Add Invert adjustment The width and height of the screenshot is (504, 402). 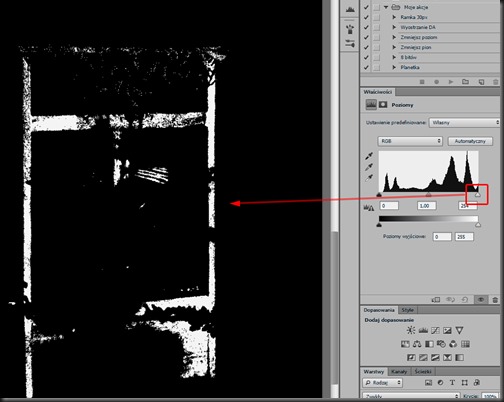pos(411,358)
